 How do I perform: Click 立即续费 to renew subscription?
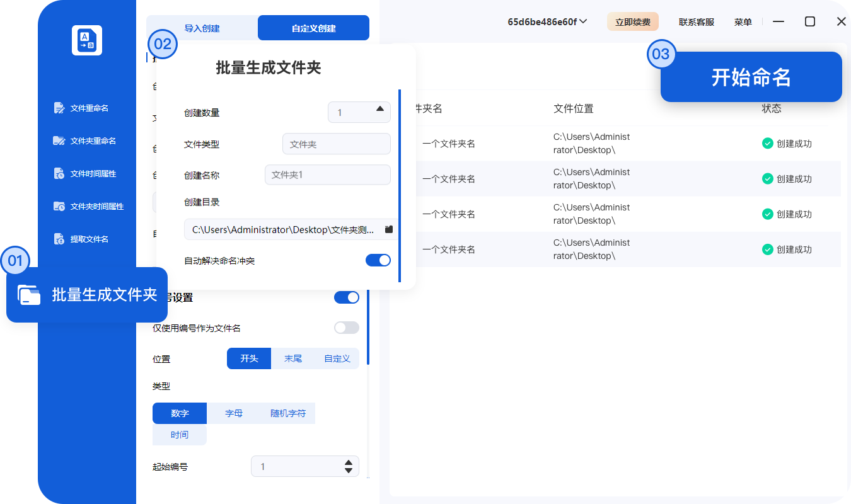[632, 21]
